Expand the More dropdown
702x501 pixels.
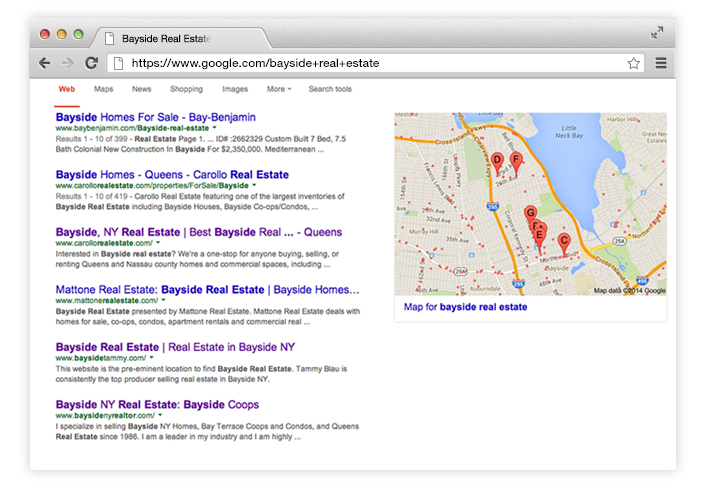[278, 89]
